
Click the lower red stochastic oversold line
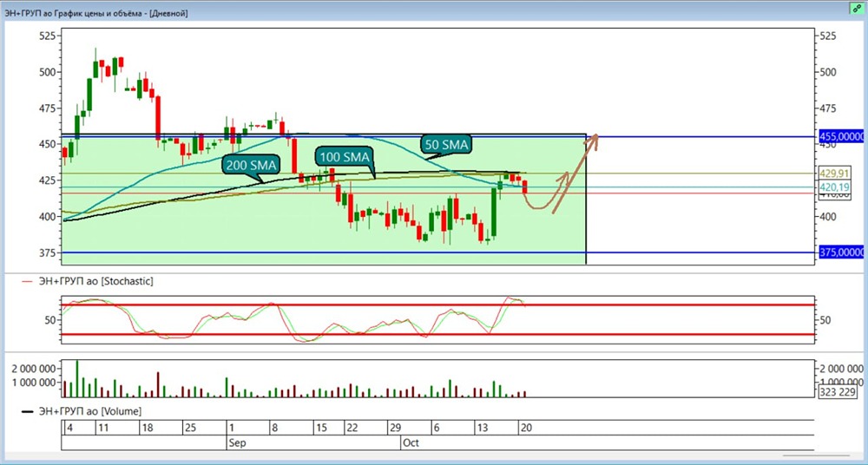pos(437,334)
